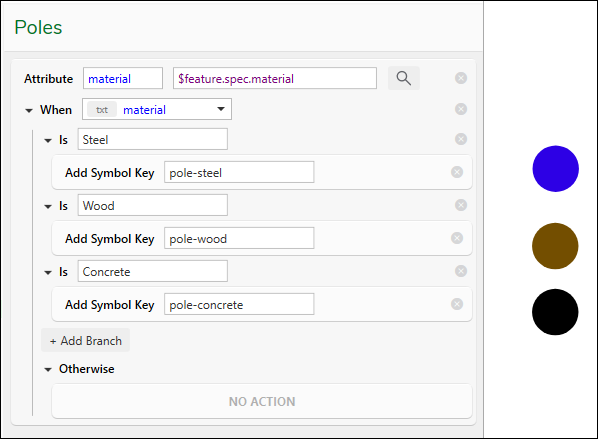Open the When material dropdown
Viewport: 598px width, 439px height.
[x=157, y=109]
